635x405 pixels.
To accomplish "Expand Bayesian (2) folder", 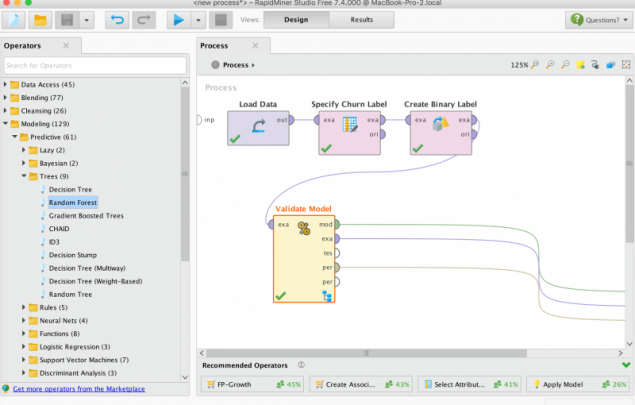I will pyautogui.click(x=23, y=163).
